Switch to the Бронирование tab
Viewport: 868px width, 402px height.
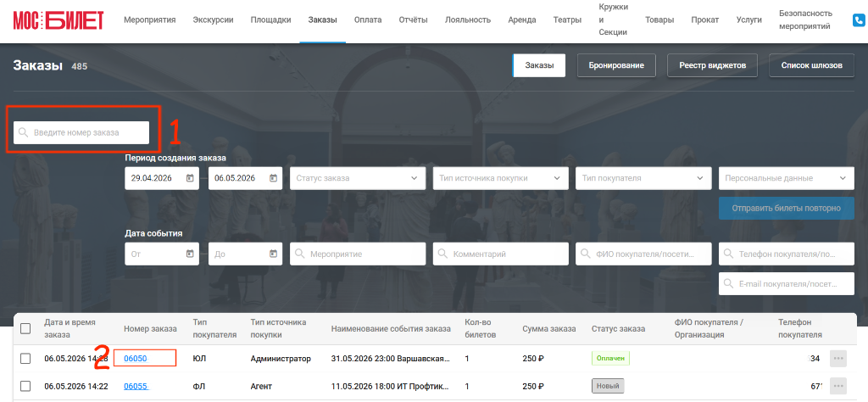(x=616, y=65)
